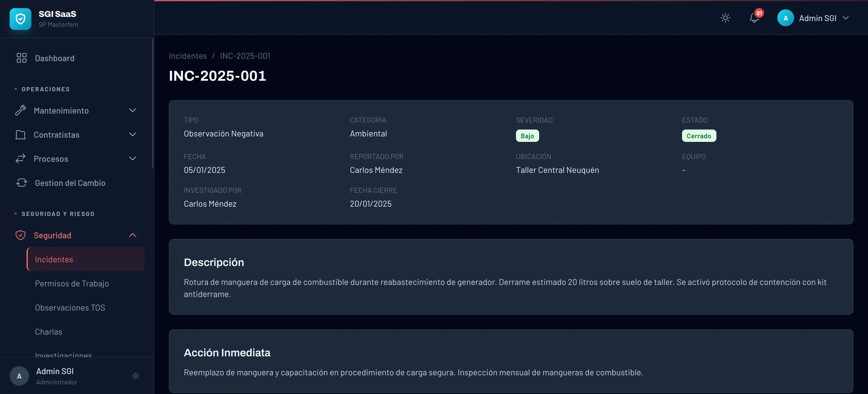Open the Observaciones TOS section
868x394 pixels.
70,308
